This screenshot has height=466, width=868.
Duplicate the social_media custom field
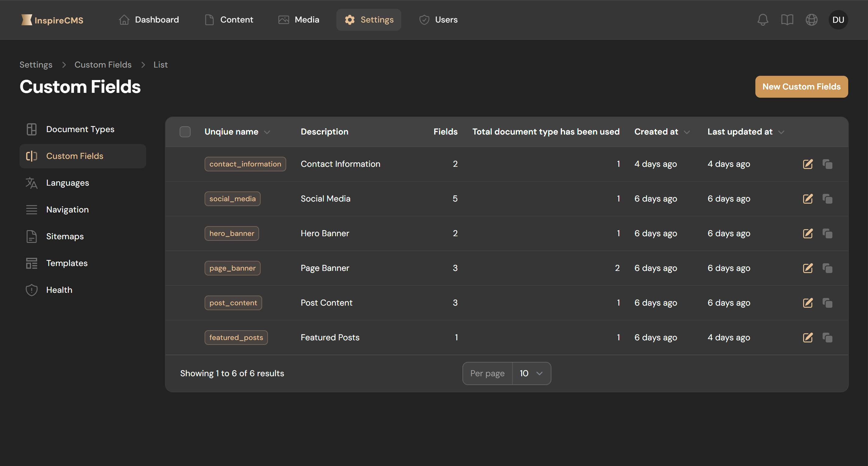827,199
